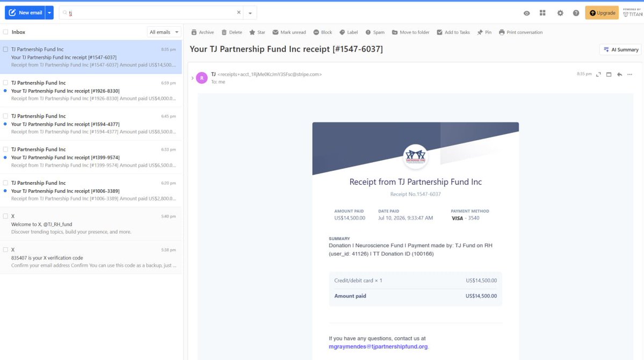Block the sender
644x360 pixels.
click(322, 32)
